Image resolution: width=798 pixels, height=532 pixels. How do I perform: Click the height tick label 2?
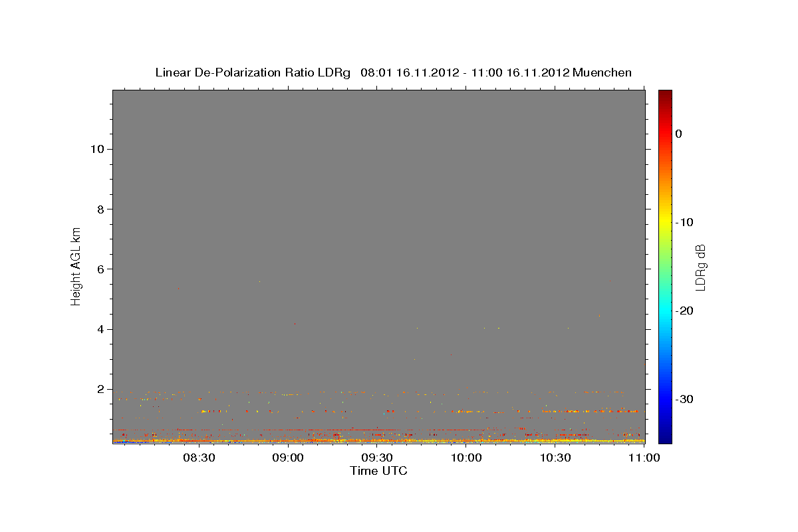(101, 389)
